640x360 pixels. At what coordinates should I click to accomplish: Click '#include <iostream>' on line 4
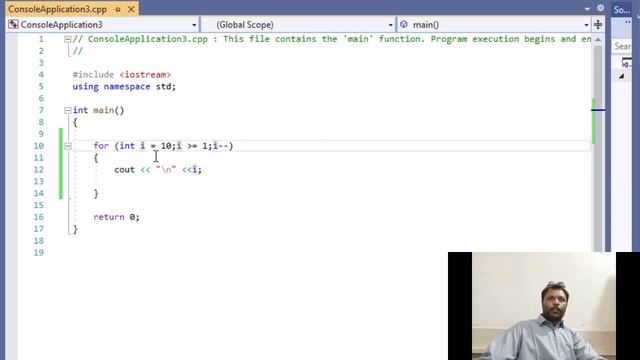(122, 75)
